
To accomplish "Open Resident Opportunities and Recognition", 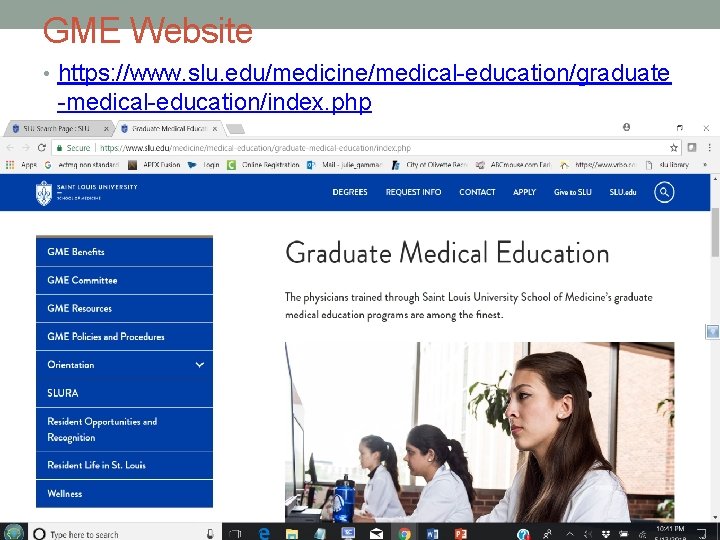I will 124,429.
